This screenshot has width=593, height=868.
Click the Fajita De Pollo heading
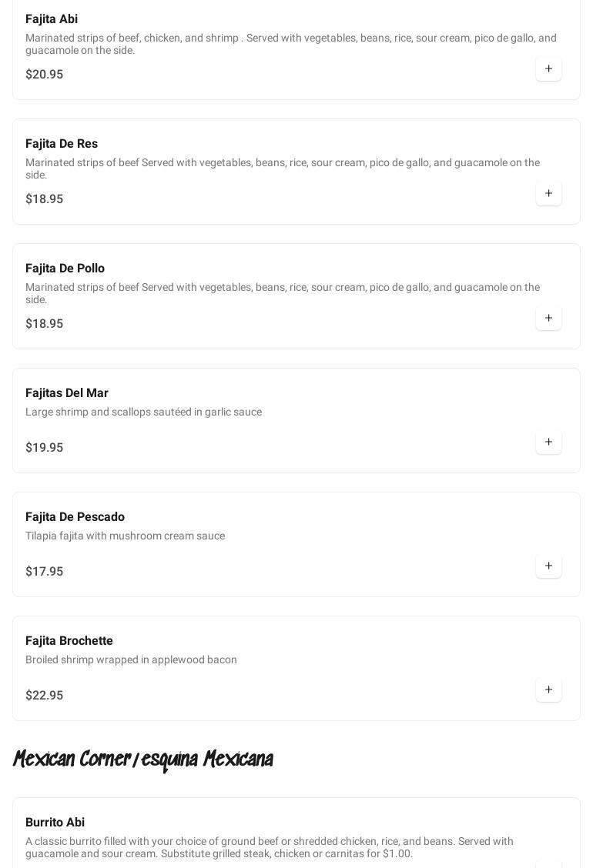click(65, 269)
